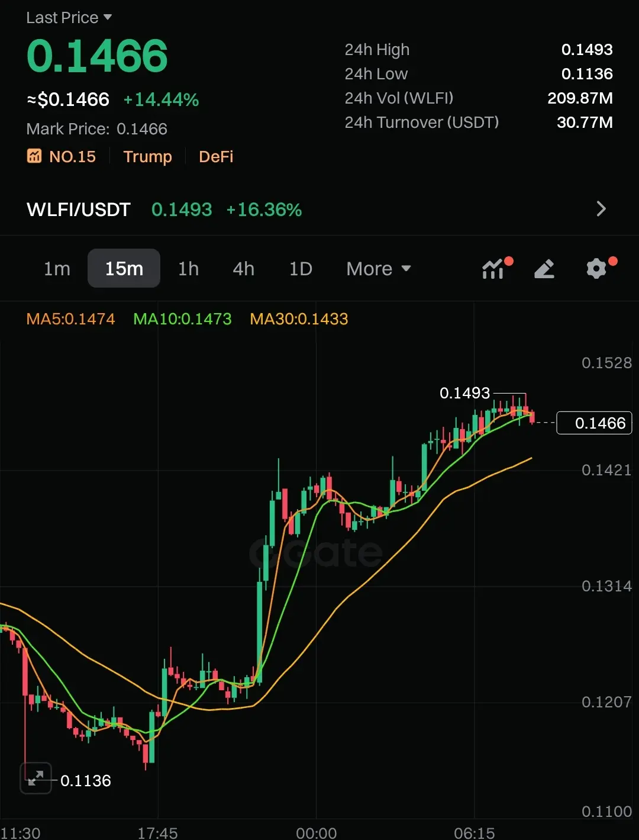
Task: Open the DeFi category tag
Action: click(216, 157)
